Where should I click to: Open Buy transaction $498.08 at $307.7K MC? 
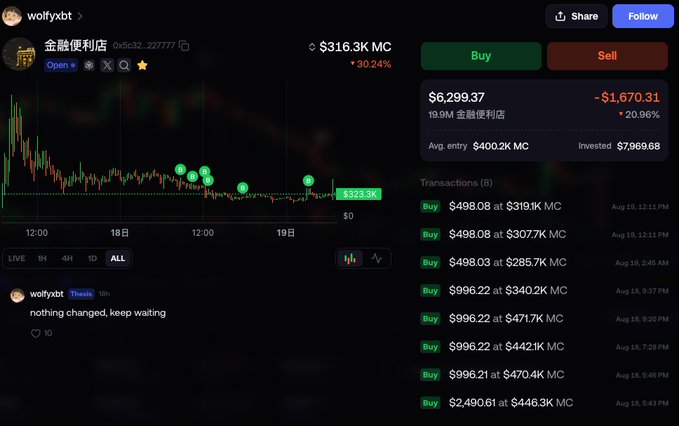coord(544,235)
